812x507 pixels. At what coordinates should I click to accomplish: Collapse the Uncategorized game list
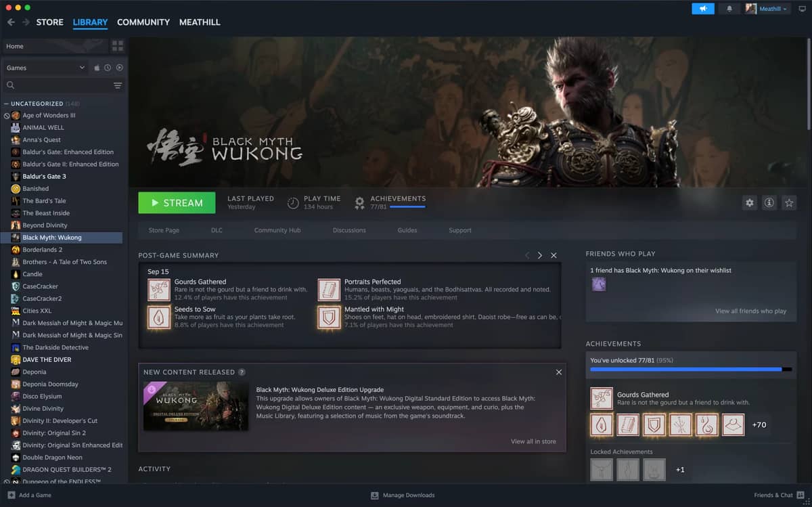point(7,104)
